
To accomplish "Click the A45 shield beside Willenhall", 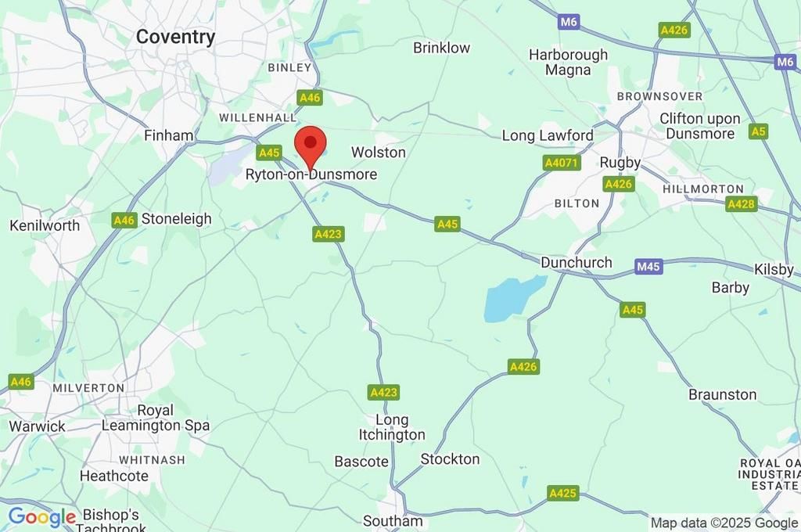I will click(269, 153).
